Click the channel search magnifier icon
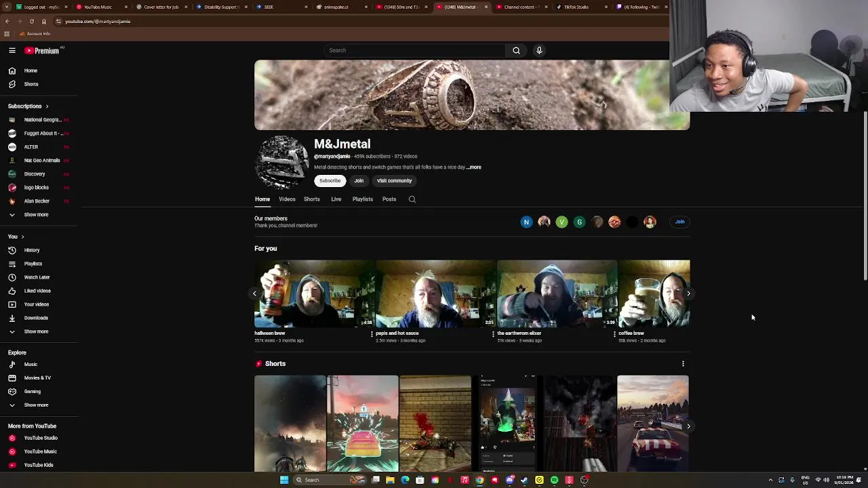Image resolution: width=868 pixels, height=488 pixels. coord(412,199)
